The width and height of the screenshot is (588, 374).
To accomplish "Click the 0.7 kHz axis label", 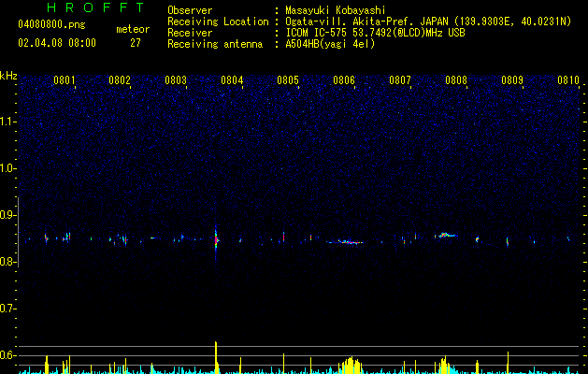I will 7,309.
